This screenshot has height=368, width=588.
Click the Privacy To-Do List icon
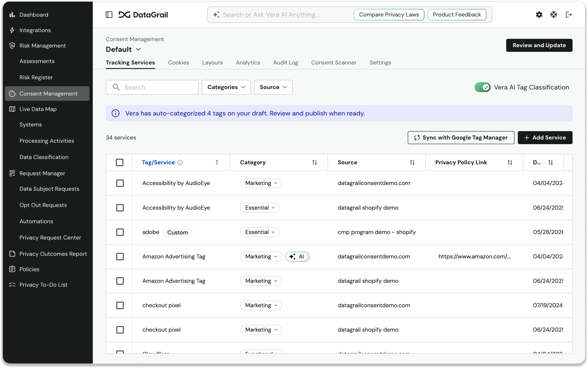click(12, 284)
